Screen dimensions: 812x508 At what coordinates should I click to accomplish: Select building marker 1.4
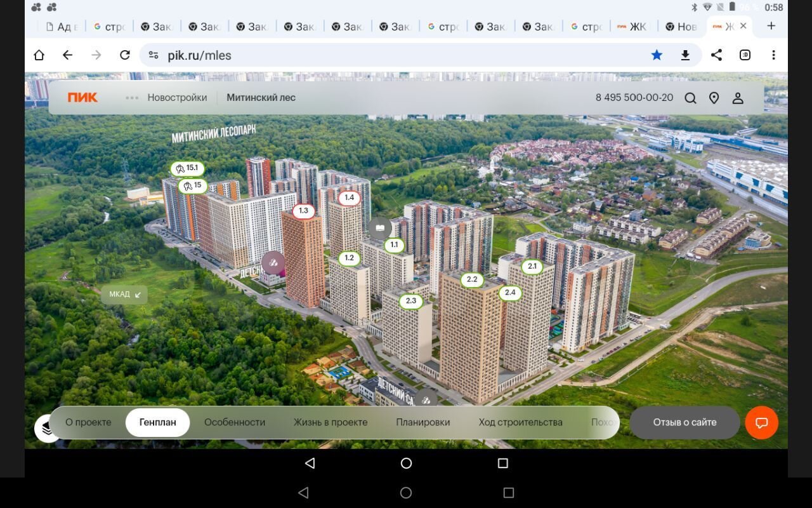[x=349, y=197]
